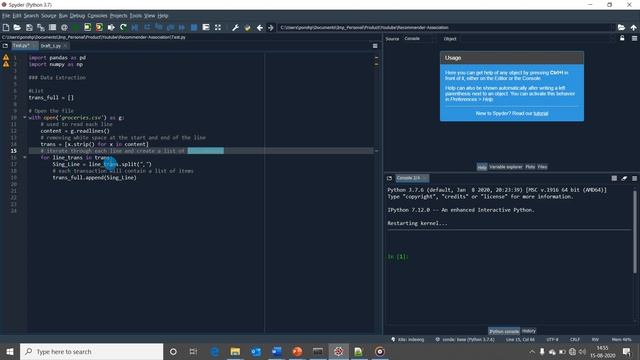Run the file with the green play button
The image size is (640, 360).
(x=76, y=27)
